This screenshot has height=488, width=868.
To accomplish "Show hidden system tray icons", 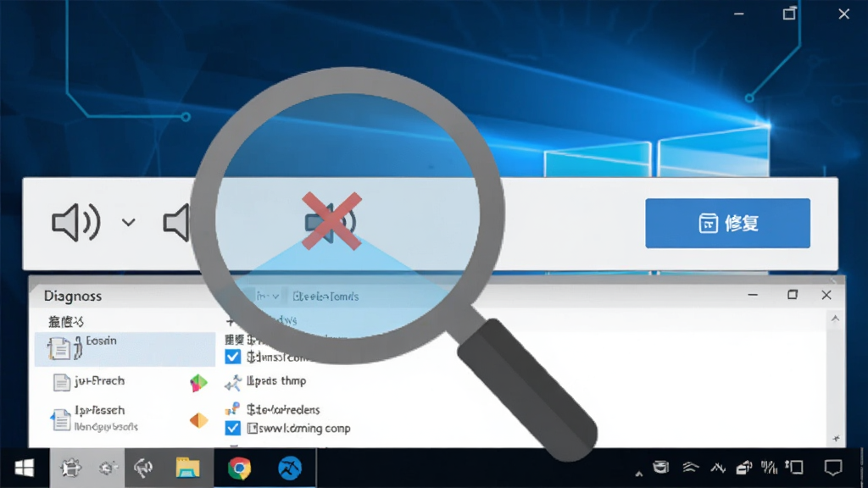I will point(639,473).
